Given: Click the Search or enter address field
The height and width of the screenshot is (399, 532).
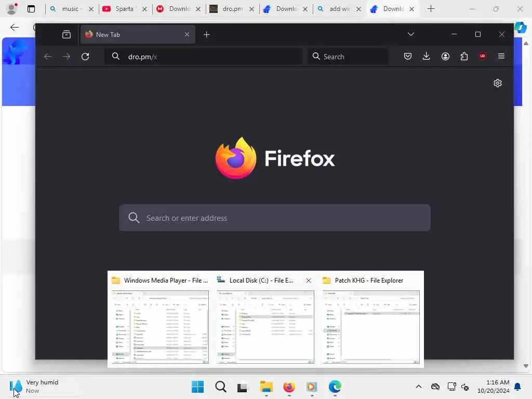Looking at the screenshot, I should pos(275,218).
